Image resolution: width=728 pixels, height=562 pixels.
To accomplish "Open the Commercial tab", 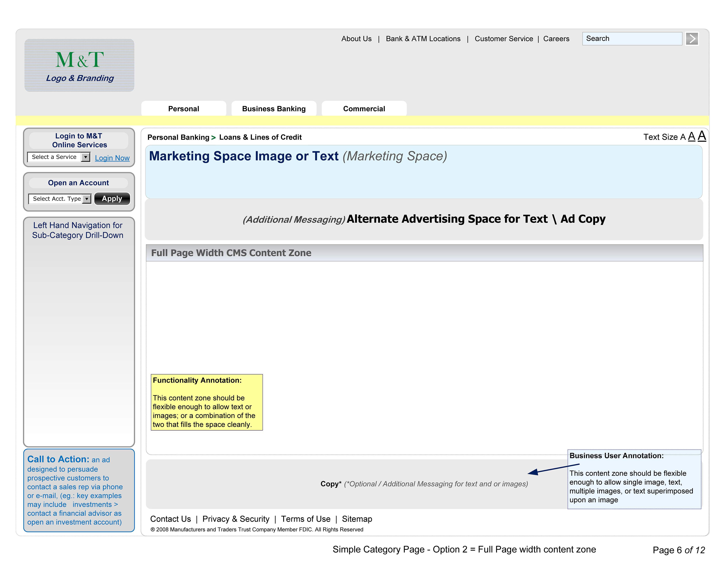I will (364, 109).
